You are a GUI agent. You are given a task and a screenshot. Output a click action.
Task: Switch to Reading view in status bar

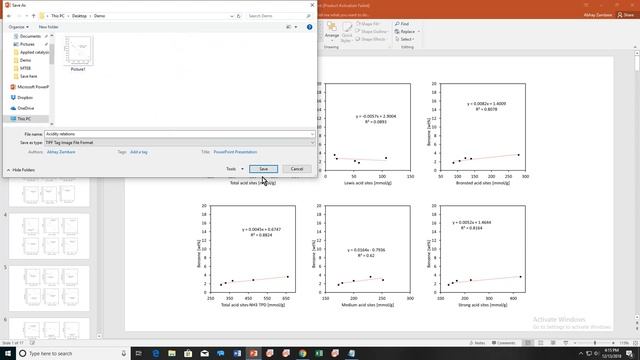[x=553, y=343]
